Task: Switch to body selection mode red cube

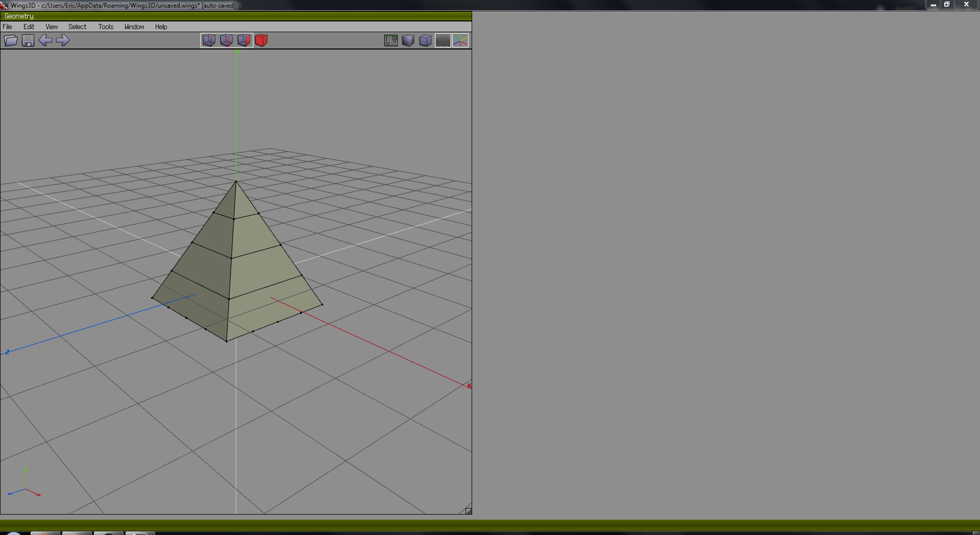Action: [x=261, y=40]
